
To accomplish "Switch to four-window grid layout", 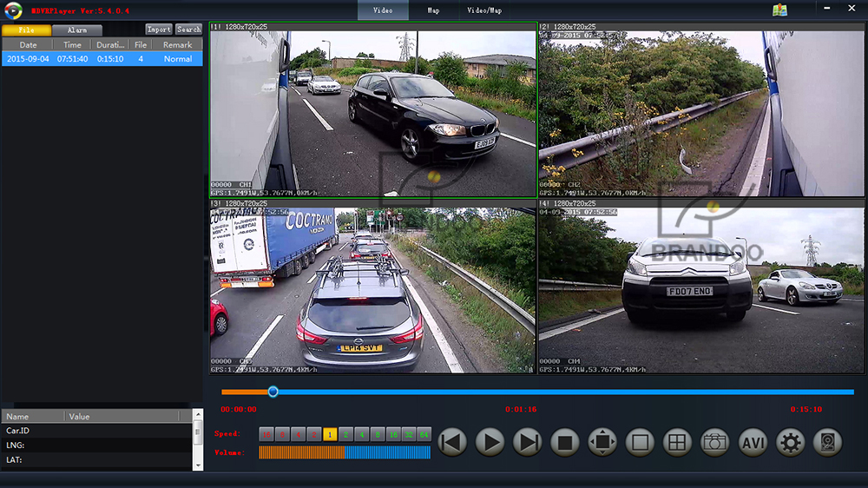I will pyautogui.click(x=677, y=442).
